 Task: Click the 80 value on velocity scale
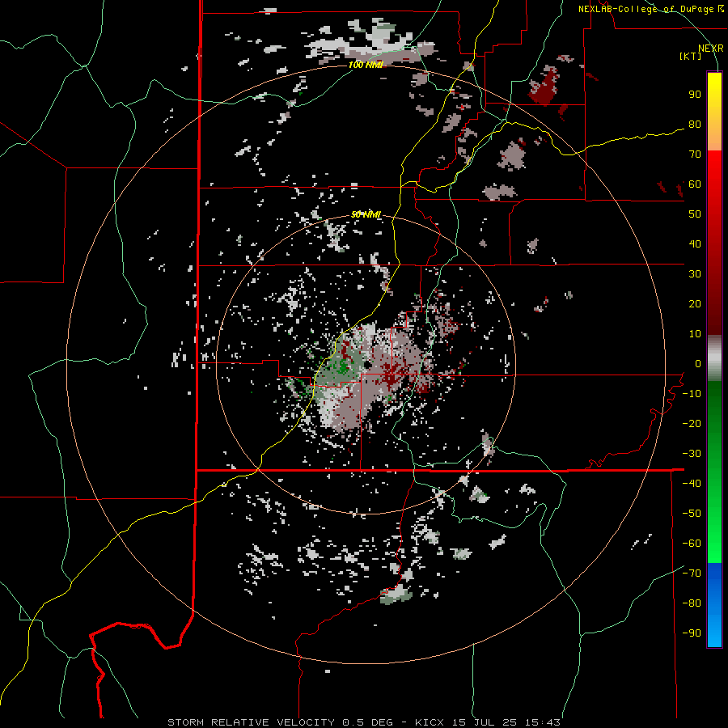click(x=695, y=125)
